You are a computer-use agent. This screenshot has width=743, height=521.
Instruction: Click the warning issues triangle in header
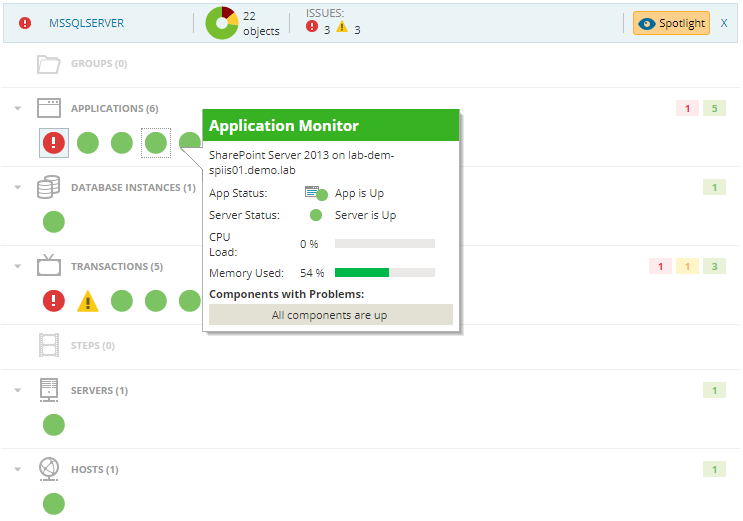(x=342, y=27)
